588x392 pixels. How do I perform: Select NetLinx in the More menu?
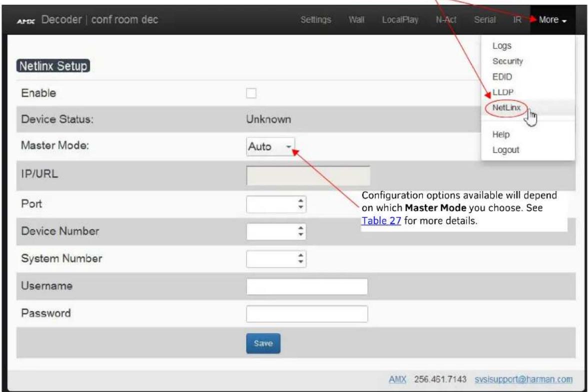(506, 107)
